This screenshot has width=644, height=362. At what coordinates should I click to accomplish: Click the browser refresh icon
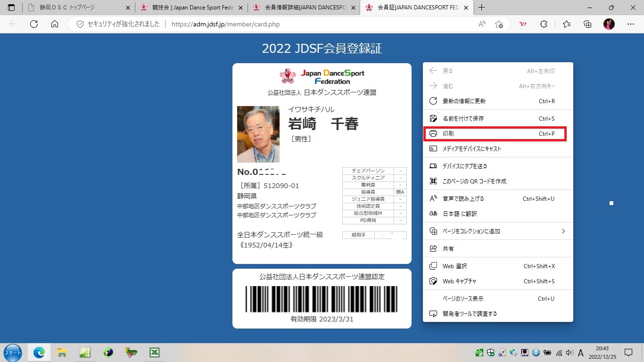tap(34, 24)
